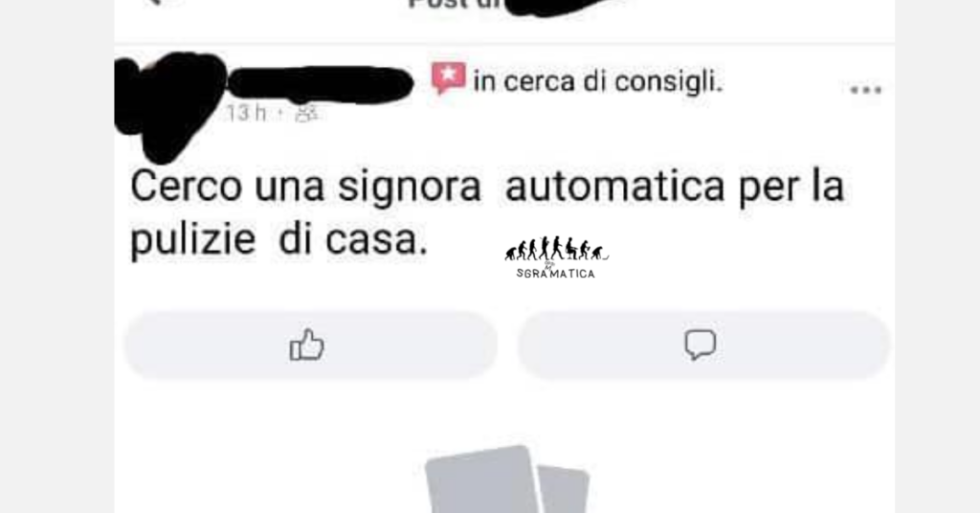The width and height of the screenshot is (980, 513).
Task: Open the "in cerca di consigli." label
Action: click(x=597, y=81)
